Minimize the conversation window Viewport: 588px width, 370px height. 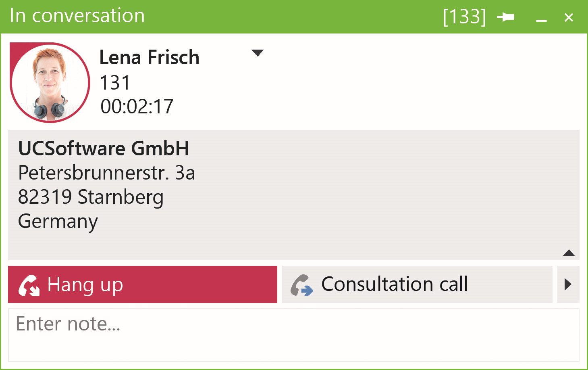tap(541, 18)
